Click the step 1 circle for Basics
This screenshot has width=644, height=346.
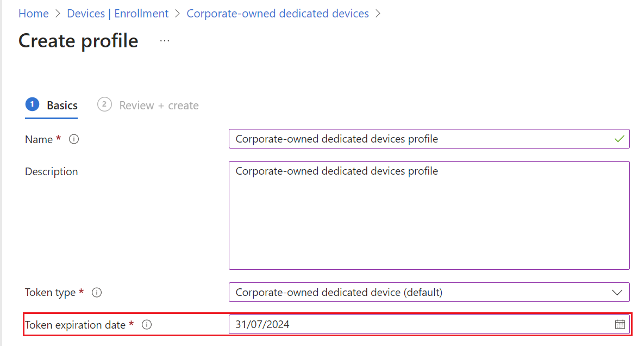tap(32, 104)
